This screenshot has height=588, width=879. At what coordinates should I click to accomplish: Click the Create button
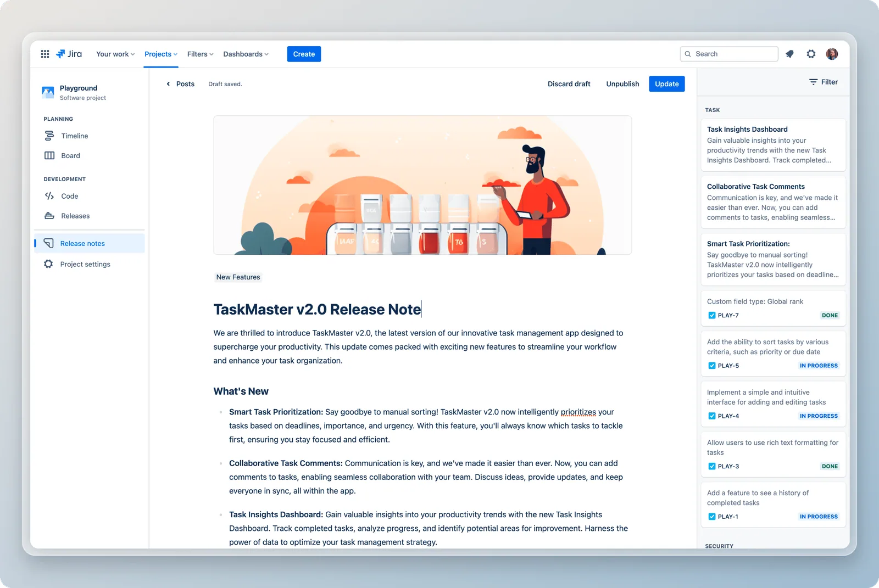pos(304,54)
